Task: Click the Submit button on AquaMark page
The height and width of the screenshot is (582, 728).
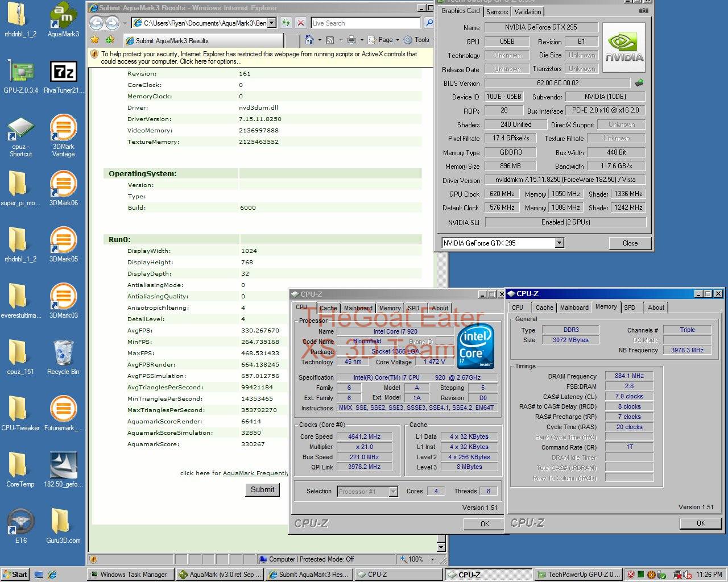Action: pyautogui.click(x=263, y=489)
